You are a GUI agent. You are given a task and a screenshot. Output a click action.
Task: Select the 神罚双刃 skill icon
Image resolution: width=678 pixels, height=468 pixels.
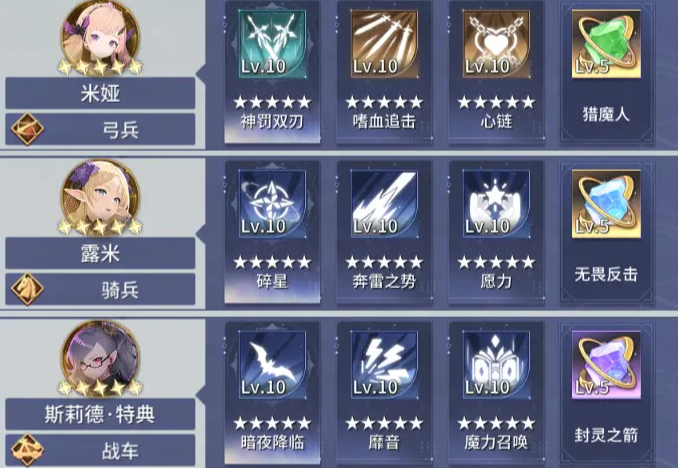click(x=272, y=45)
